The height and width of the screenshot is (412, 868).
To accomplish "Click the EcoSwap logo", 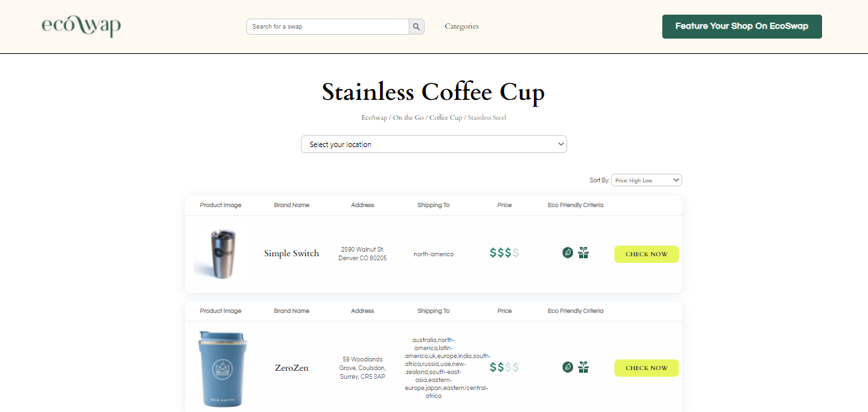I will (81, 26).
